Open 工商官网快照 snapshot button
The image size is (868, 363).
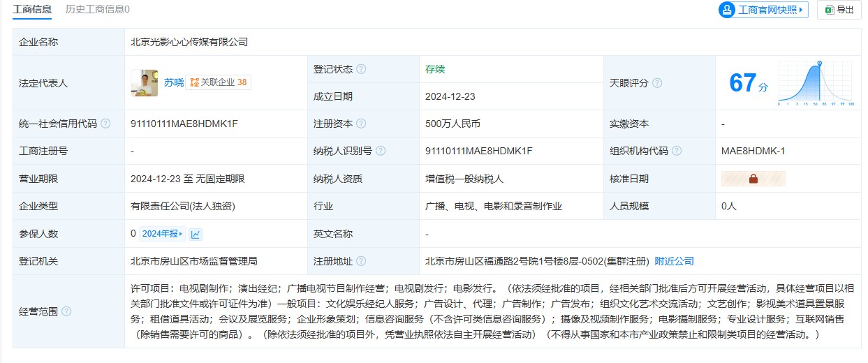[763, 10]
